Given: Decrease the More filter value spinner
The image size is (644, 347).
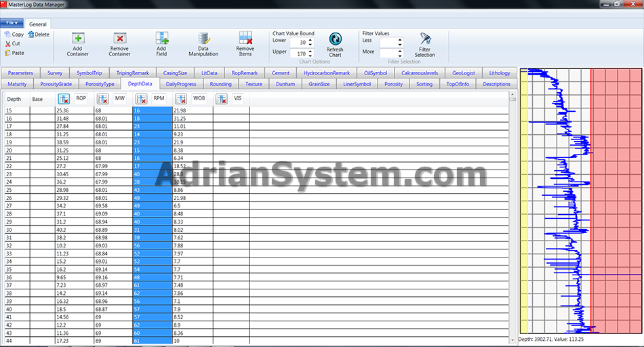Looking at the screenshot, I should pyautogui.click(x=400, y=56).
